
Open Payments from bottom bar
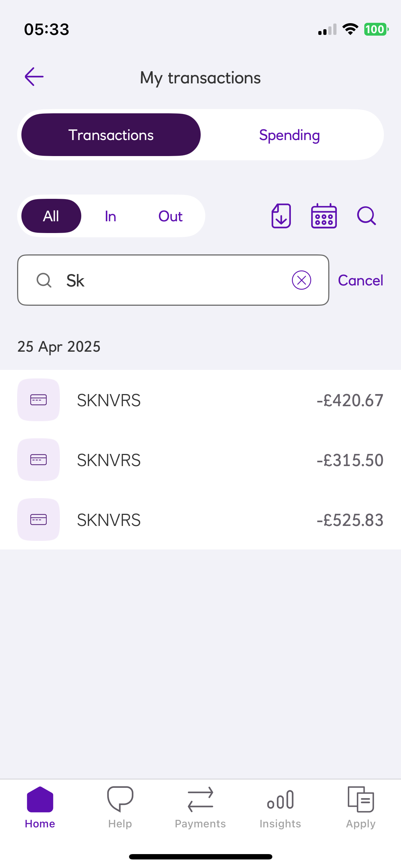(200, 807)
